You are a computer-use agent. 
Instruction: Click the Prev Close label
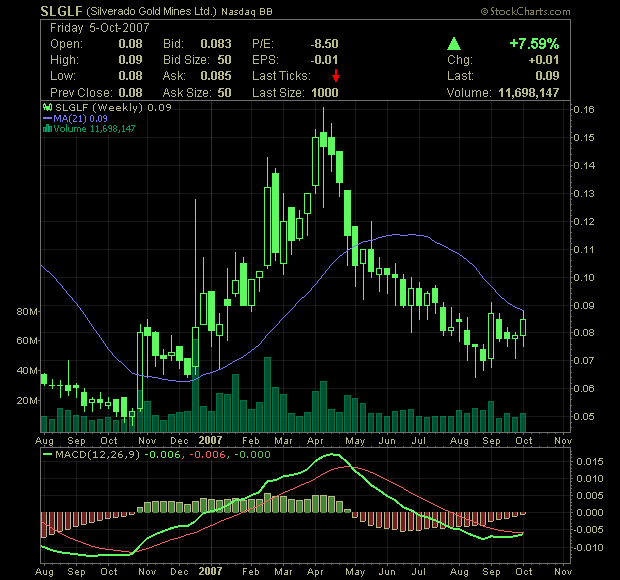(x=81, y=93)
